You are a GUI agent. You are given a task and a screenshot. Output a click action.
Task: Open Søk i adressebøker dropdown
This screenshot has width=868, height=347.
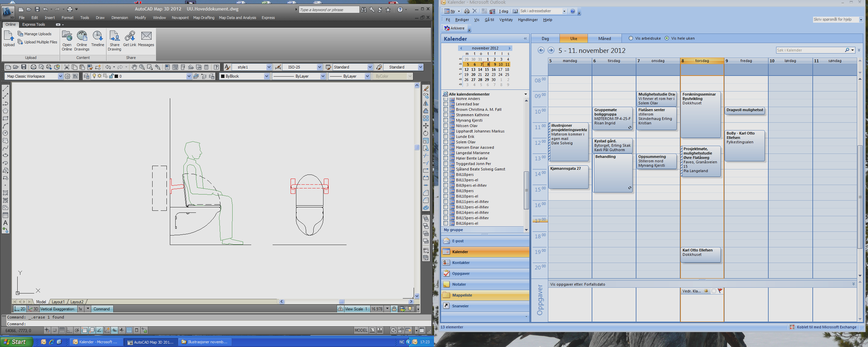click(564, 11)
